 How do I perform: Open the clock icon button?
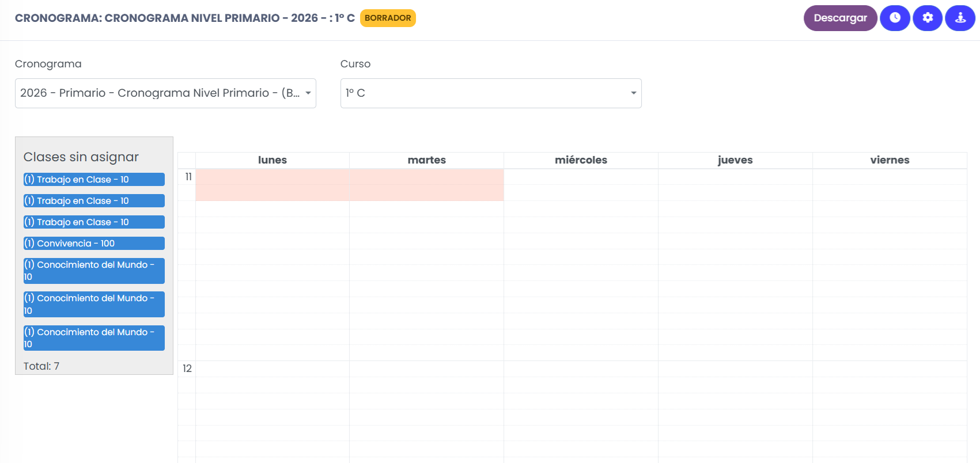coord(895,18)
